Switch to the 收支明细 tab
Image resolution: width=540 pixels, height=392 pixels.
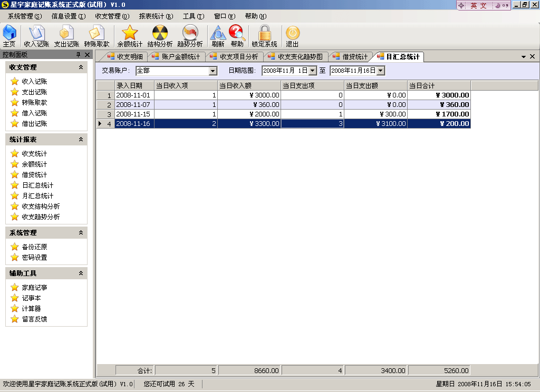pos(126,57)
